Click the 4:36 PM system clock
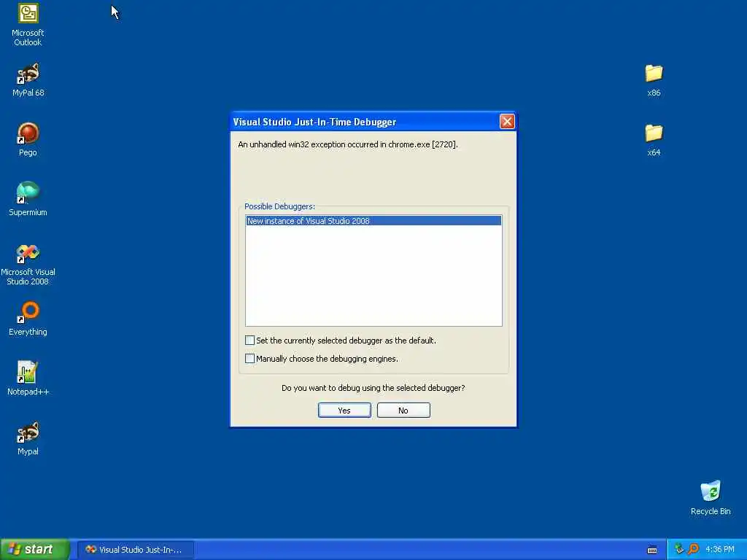 click(720, 550)
